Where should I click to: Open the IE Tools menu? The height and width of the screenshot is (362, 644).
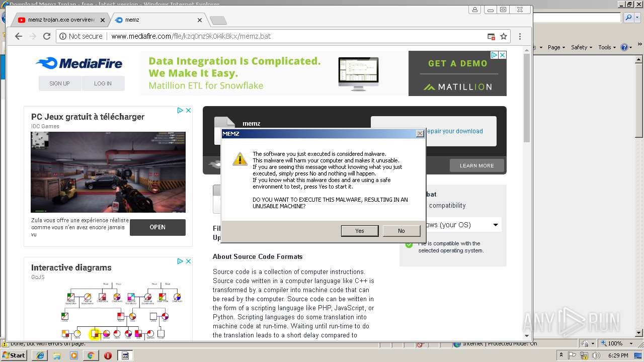pos(606,47)
